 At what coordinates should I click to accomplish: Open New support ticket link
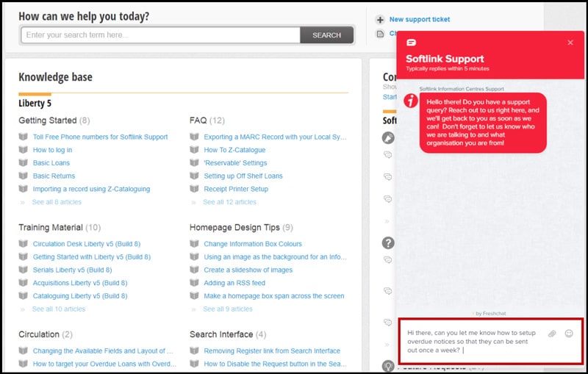coord(420,19)
